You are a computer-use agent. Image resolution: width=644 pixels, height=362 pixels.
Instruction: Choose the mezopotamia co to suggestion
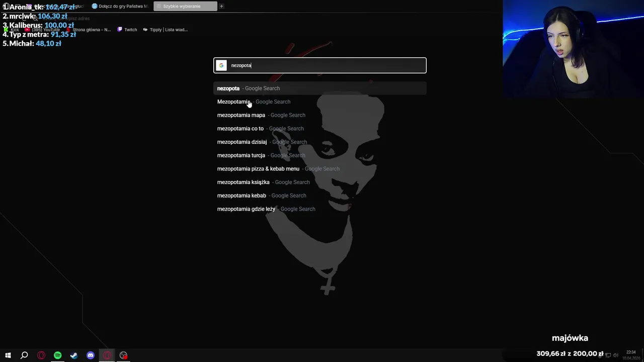320,129
